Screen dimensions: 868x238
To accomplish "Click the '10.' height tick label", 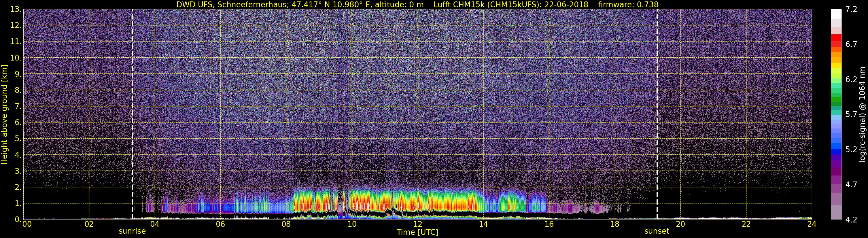I will pos(16,58).
